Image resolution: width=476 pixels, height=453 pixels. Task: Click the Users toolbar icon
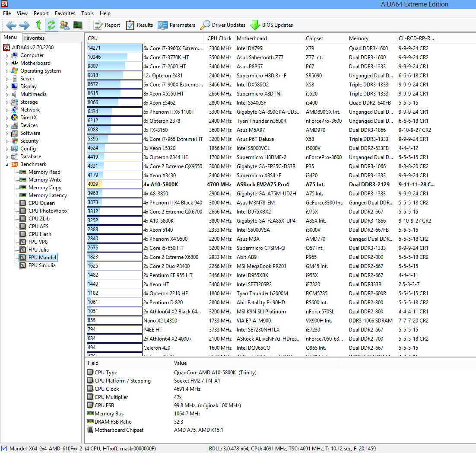coord(64,25)
